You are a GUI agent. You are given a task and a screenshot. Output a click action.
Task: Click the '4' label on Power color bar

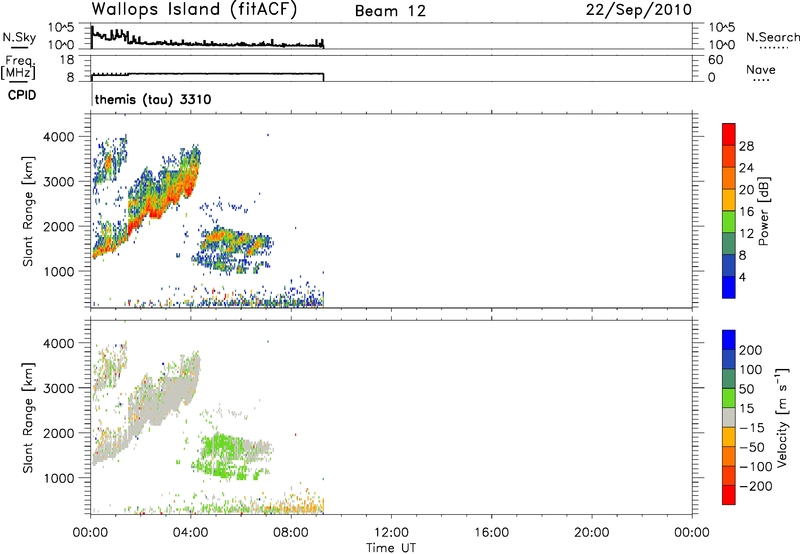coord(742,277)
